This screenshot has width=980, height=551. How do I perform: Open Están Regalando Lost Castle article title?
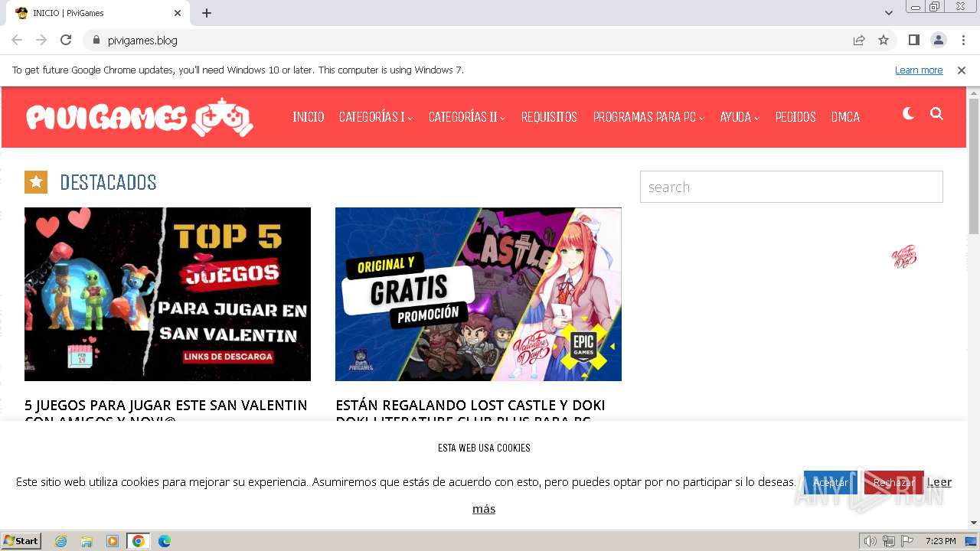470,409
